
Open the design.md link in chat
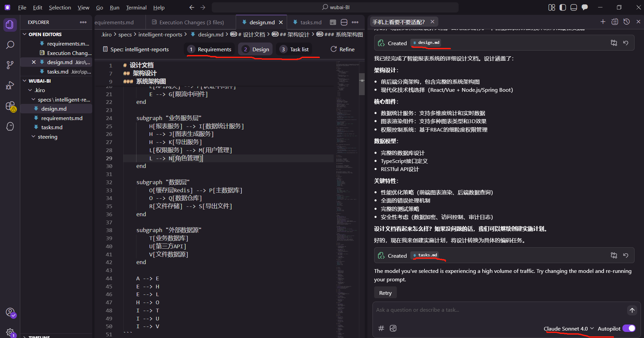pyautogui.click(x=426, y=43)
